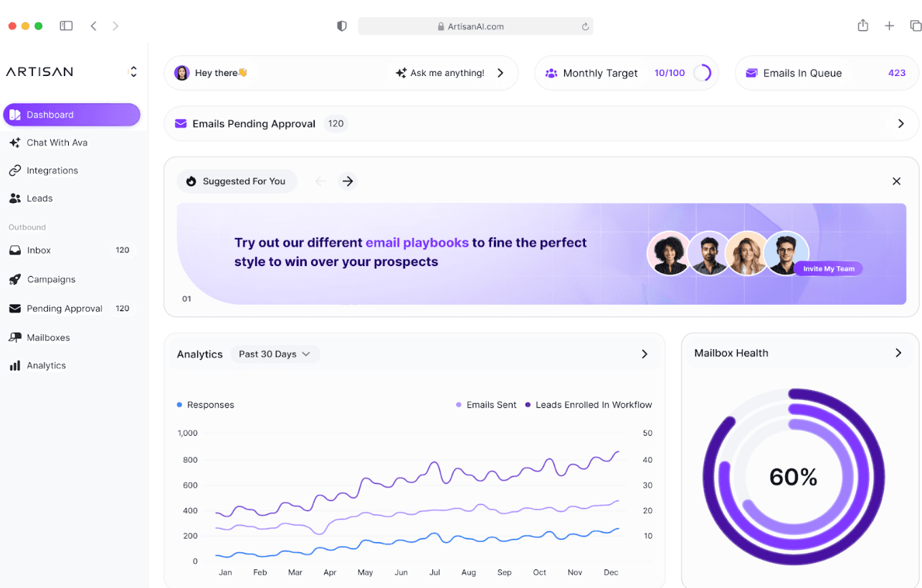Open Chat With Ava from sidebar
The image size is (922, 588).
[x=57, y=142]
